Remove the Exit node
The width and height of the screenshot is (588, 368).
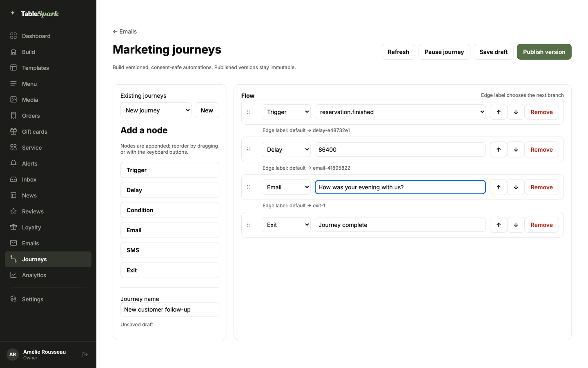point(542,225)
